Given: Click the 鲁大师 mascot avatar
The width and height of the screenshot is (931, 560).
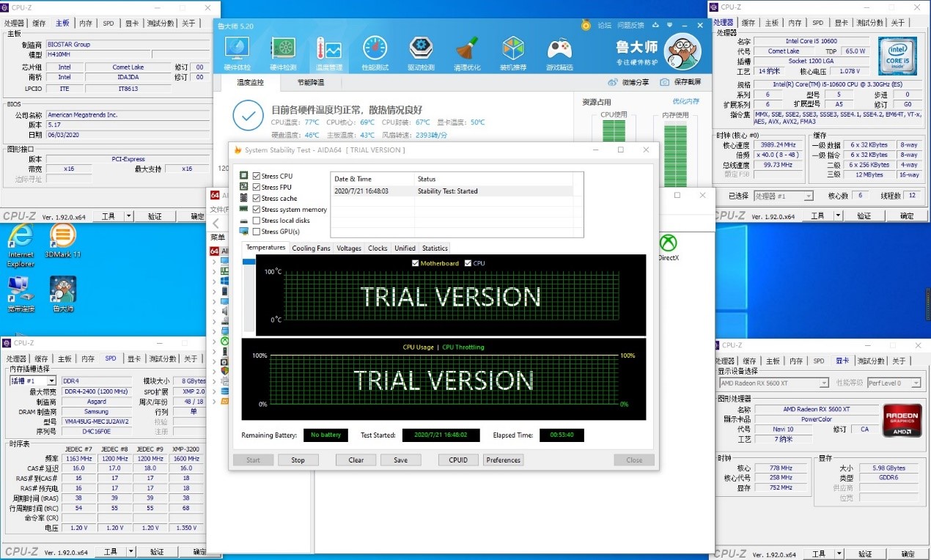Looking at the screenshot, I should pyautogui.click(x=682, y=51).
